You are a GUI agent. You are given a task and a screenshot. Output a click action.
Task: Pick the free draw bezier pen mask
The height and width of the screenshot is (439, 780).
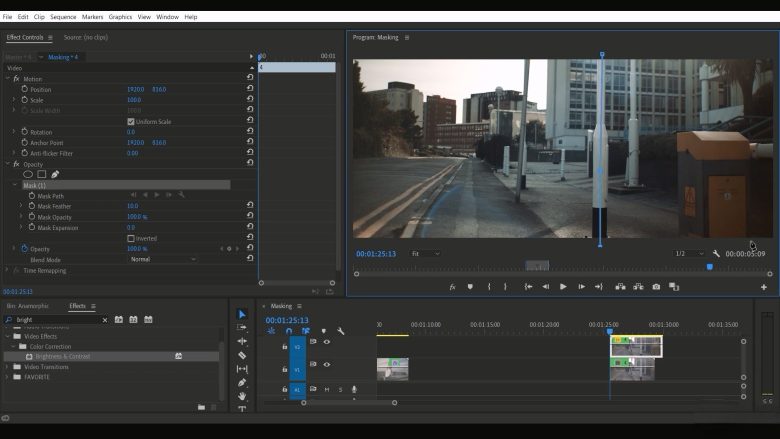click(x=55, y=174)
